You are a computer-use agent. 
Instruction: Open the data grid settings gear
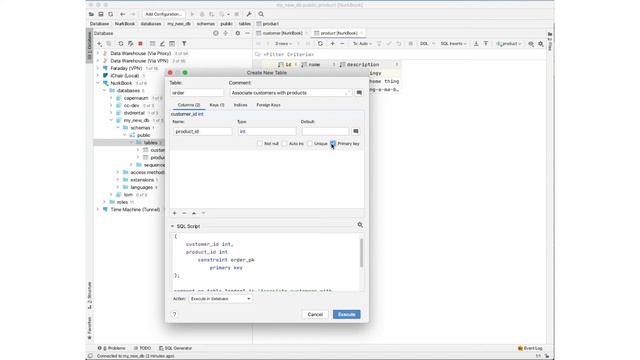tap(541, 44)
